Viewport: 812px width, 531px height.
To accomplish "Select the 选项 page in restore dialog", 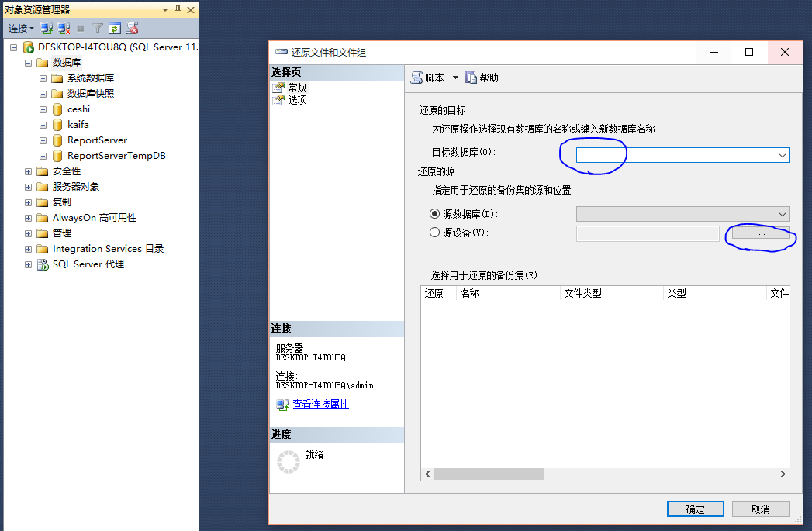I will (297, 101).
